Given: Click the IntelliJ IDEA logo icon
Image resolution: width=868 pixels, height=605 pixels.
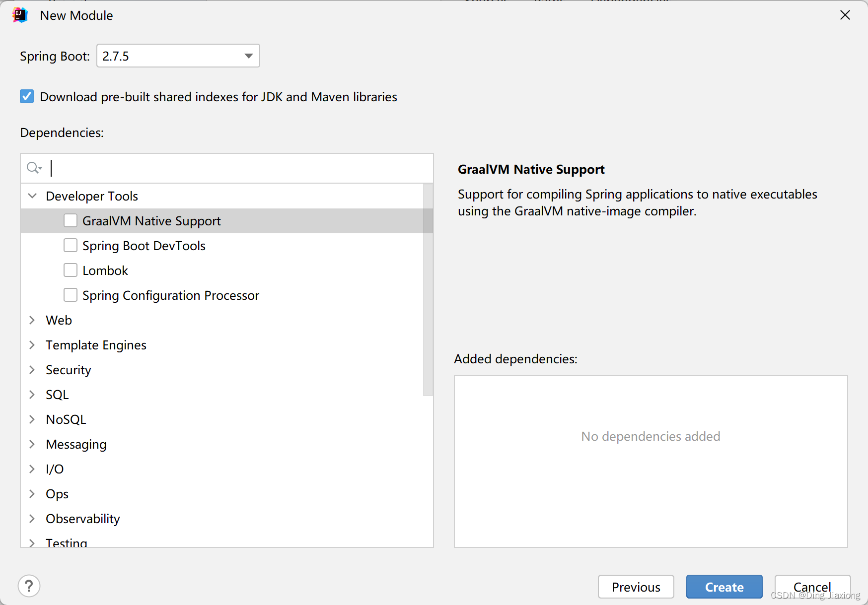Looking at the screenshot, I should (20, 15).
